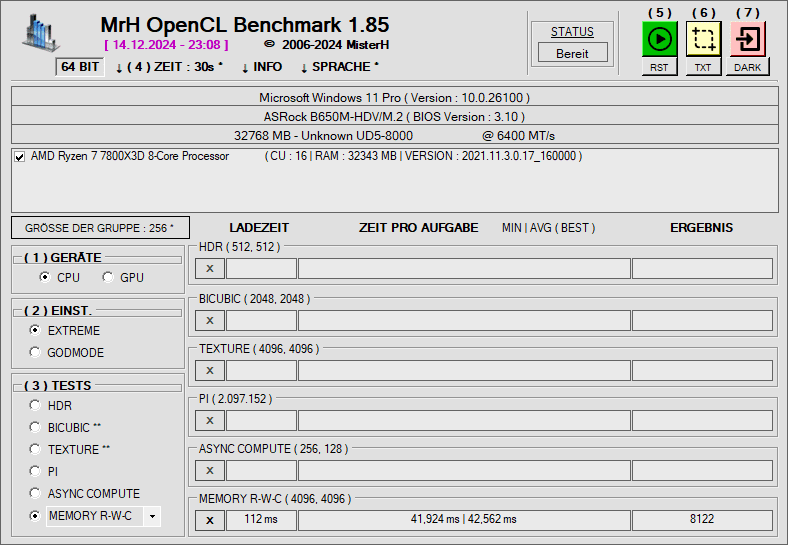Click the pink exit arrow icon
Screen dimensions: 788x545
[748, 39]
